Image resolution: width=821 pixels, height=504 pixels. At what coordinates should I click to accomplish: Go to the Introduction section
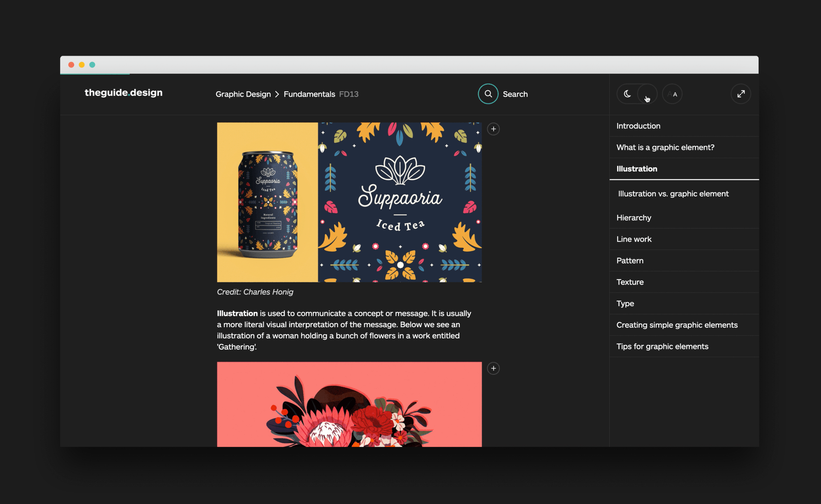(x=638, y=126)
